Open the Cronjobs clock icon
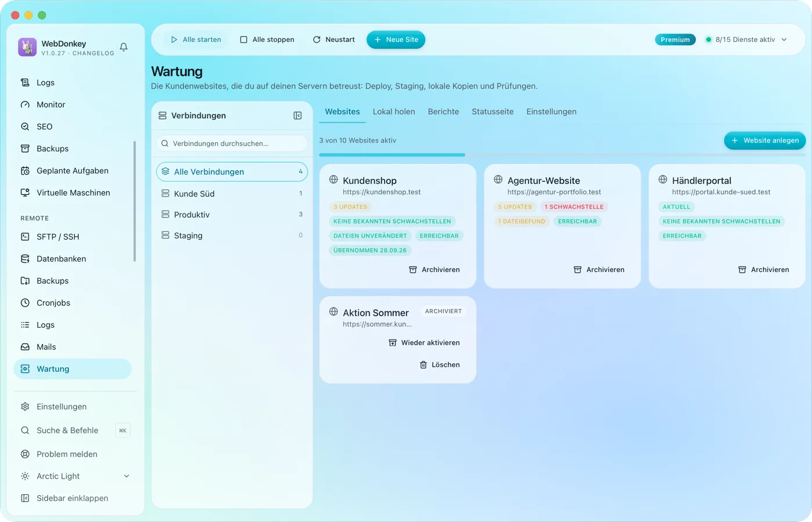 pyautogui.click(x=25, y=303)
